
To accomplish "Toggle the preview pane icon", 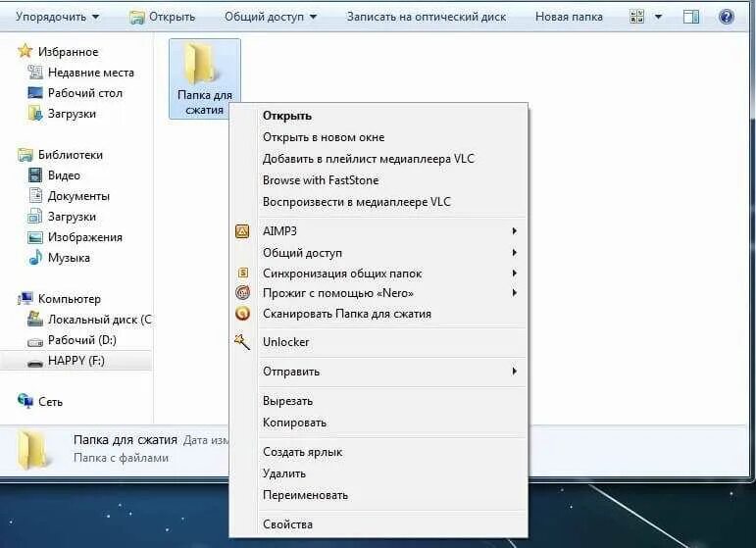I will [691, 17].
